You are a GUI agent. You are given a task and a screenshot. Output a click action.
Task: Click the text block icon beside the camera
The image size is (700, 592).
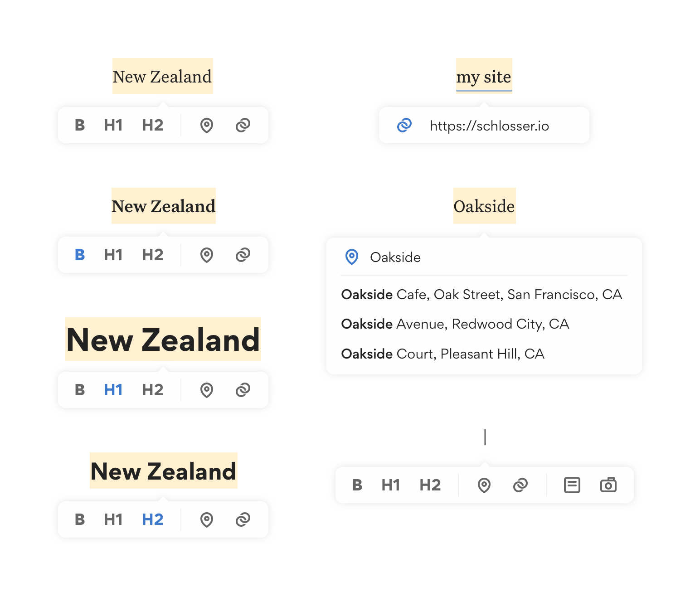pos(572,485)
